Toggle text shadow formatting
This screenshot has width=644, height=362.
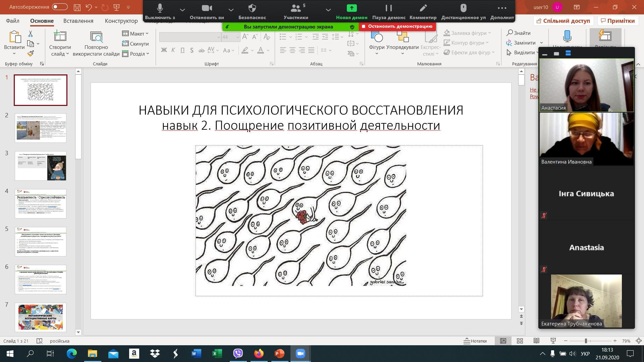pos(192,50)
